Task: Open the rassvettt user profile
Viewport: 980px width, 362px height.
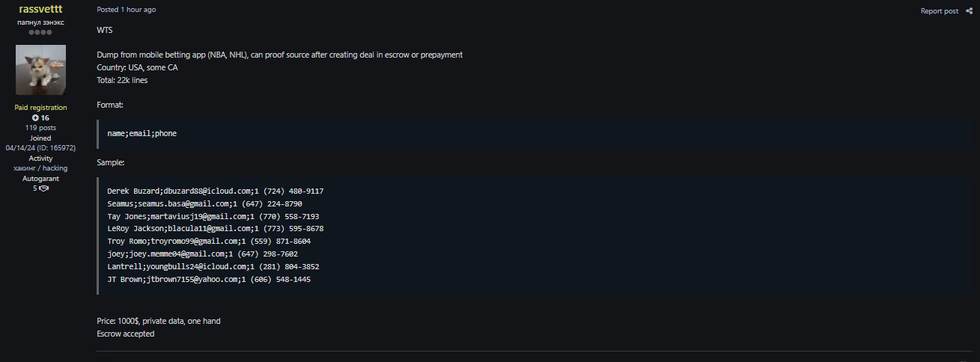Action: point(40,9)
